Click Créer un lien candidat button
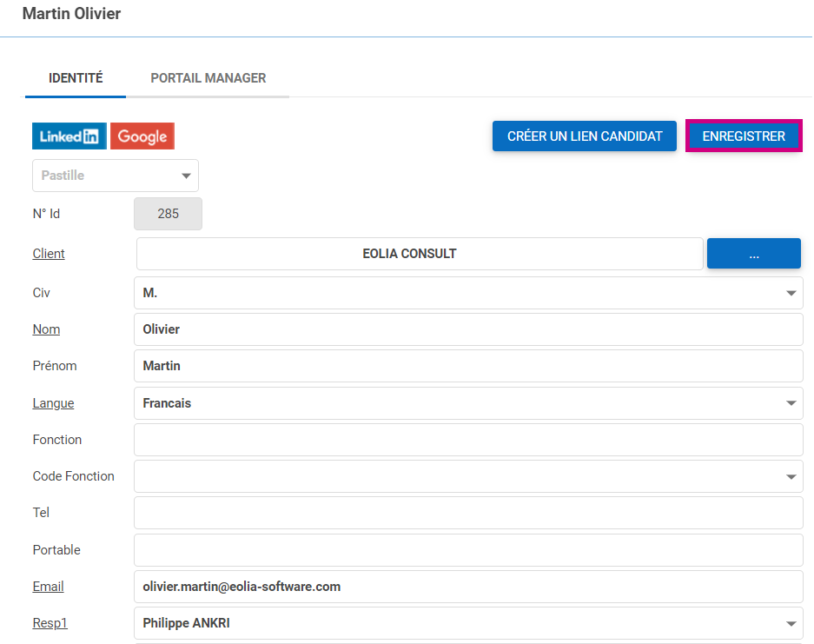 pyautogui.click(x=585, y=136)
